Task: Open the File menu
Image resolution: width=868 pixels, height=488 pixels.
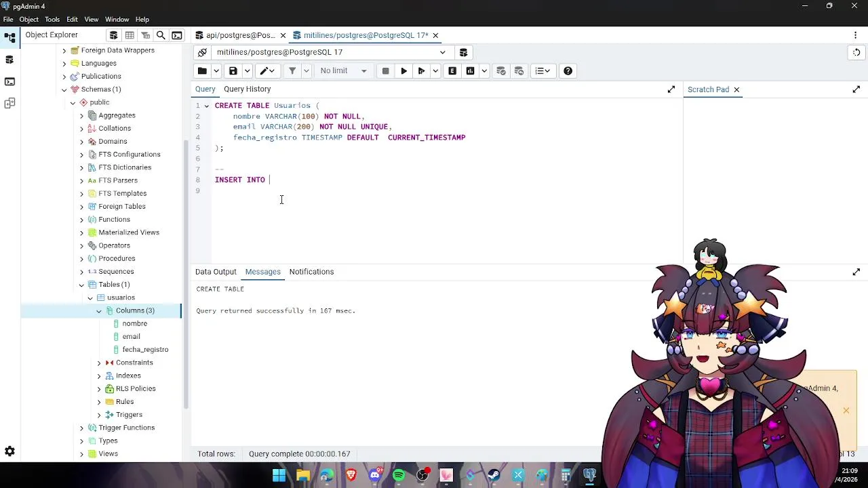Action: coord(8,20)
